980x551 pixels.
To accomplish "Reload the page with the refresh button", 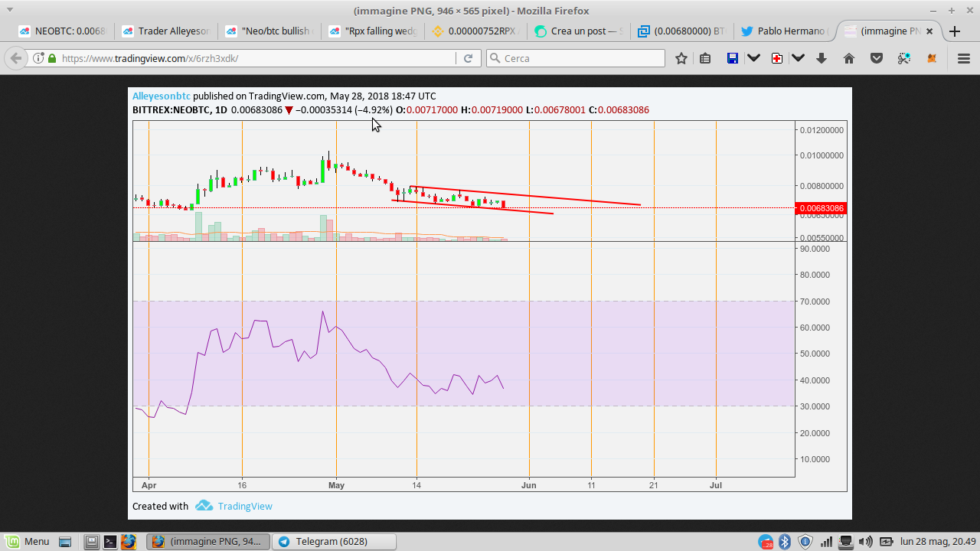I will coord(468,58).
